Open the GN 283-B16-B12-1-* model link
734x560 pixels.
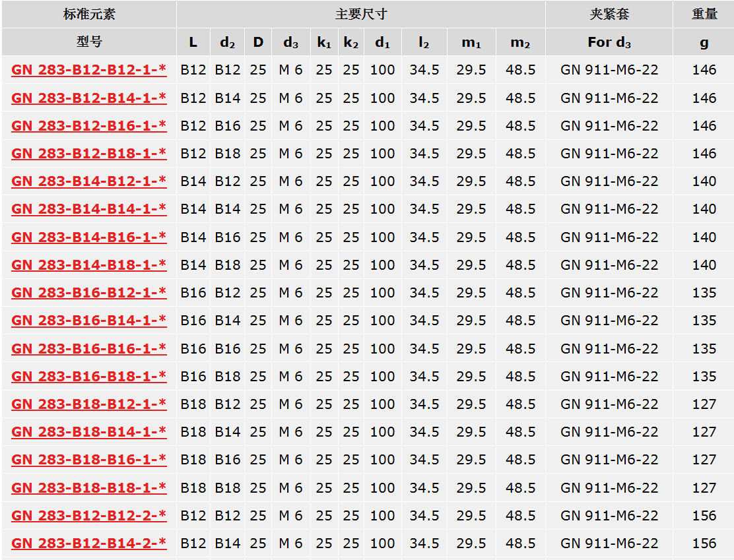point(88,292)
